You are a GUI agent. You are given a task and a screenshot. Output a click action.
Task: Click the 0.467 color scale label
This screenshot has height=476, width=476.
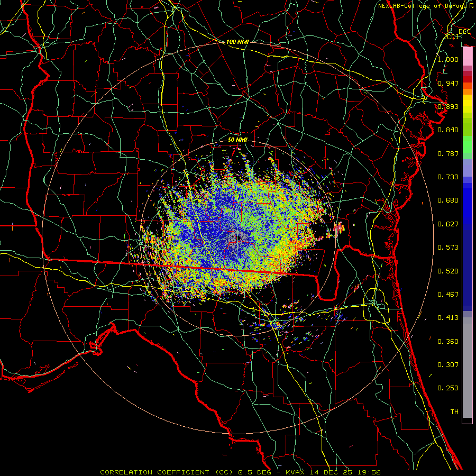[448, 294]
